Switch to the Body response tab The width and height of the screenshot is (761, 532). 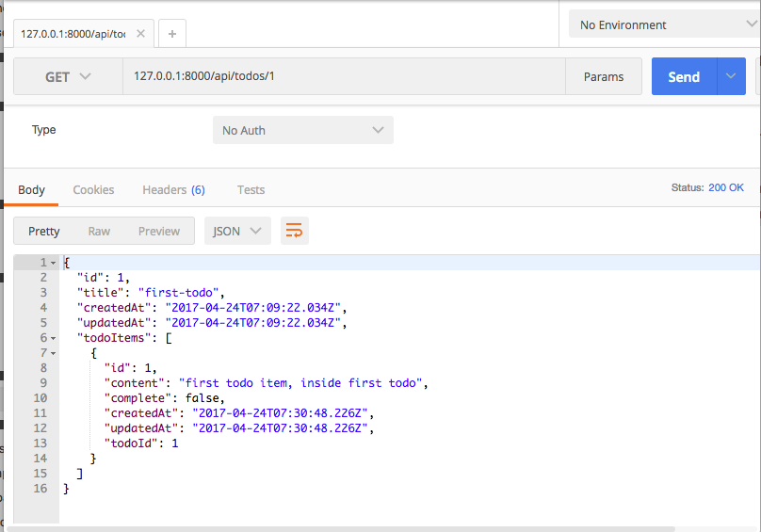tap(31, 190)
